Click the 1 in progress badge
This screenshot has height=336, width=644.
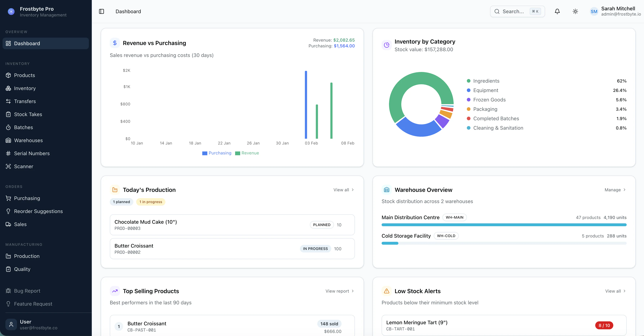pos(151,202)
